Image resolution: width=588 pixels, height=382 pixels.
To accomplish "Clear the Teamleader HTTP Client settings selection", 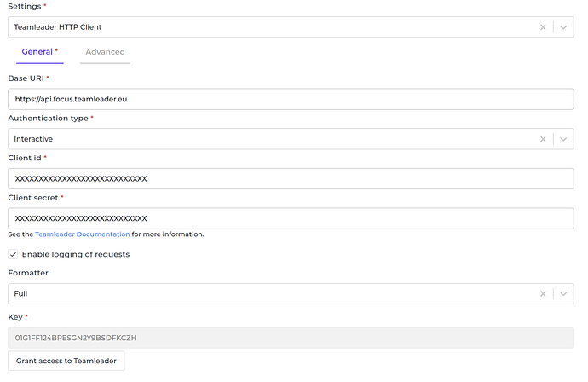I will tap(543, 27).
